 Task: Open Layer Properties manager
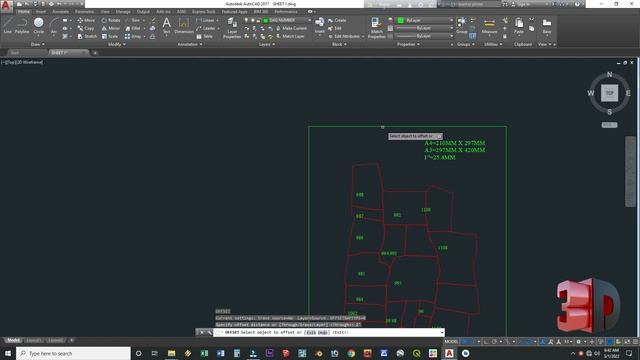point(232,28)
